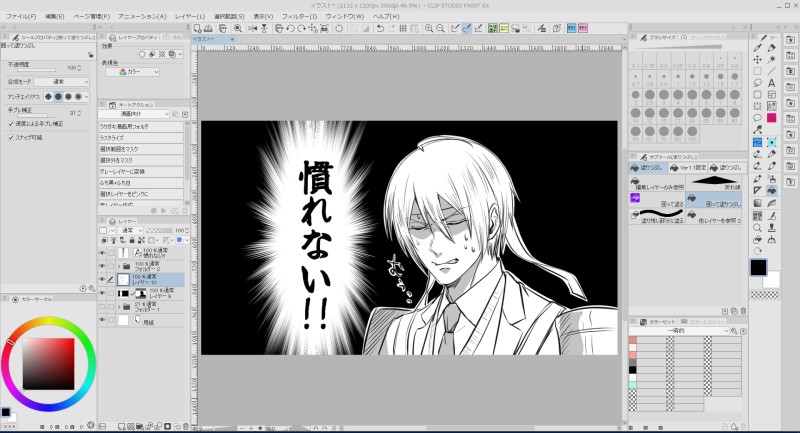
Task: Select the イラスト* canvas tab
Action: (x=213, y=39)
